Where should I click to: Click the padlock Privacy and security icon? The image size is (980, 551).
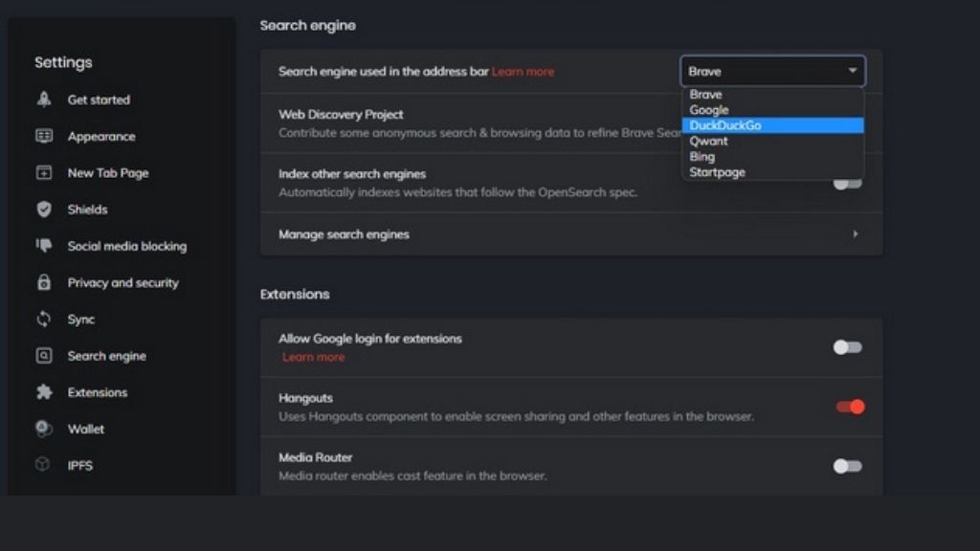(44, 282)
